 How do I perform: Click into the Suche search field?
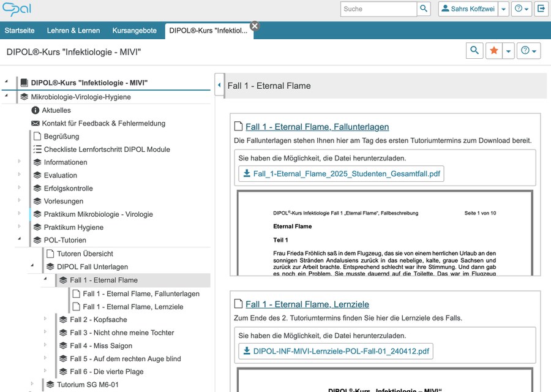378,9
